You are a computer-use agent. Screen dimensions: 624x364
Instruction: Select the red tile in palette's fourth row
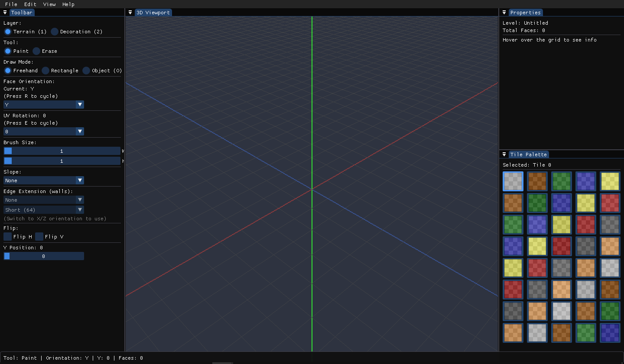click(562, 246)
